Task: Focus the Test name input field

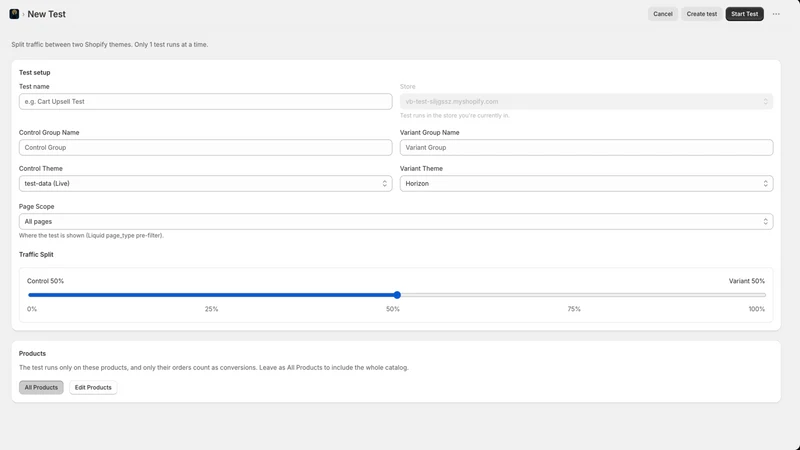Action: [206, 102]
